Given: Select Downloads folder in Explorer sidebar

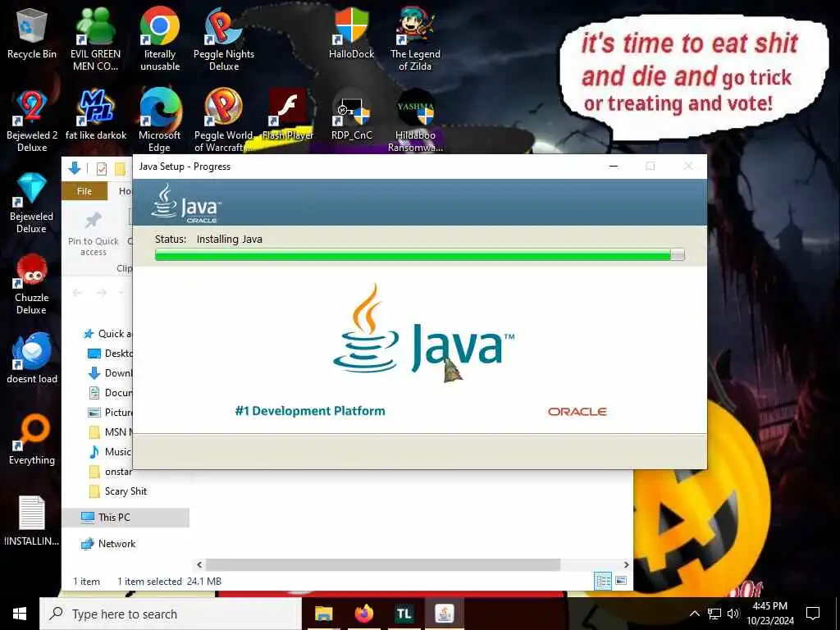Looking at the screenshot, I should point(110,373).
